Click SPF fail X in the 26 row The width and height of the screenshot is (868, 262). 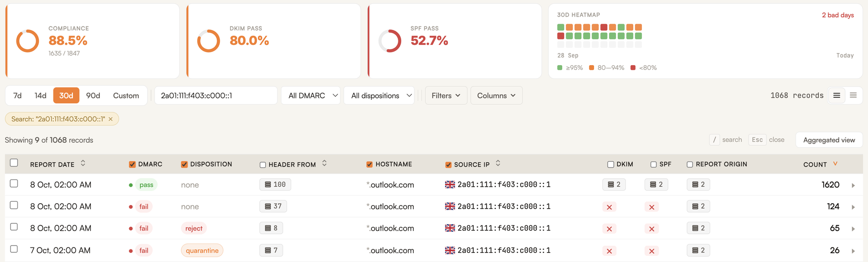point(651,251)
